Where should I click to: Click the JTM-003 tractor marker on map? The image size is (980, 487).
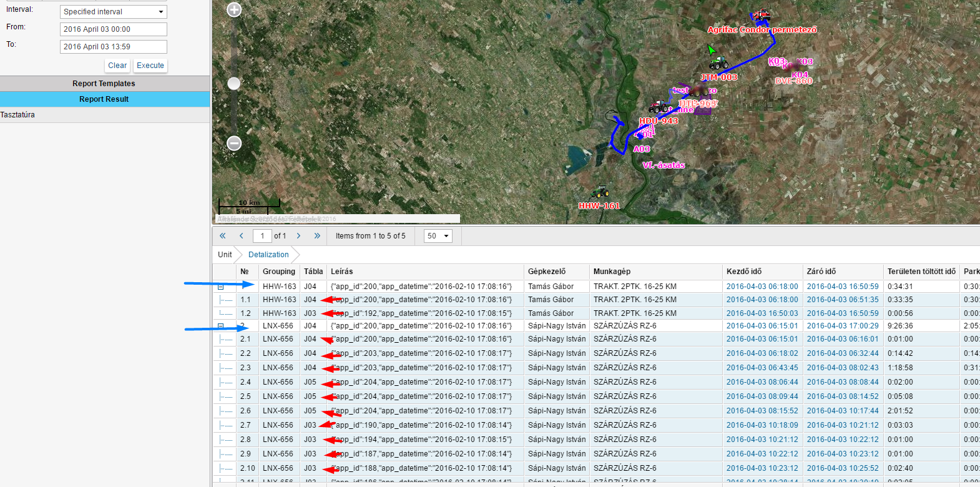pos(718,64)
